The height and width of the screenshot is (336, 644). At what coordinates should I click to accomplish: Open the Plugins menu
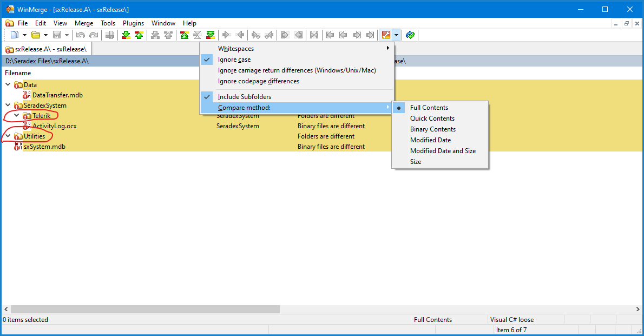click(x=134, y=23)
